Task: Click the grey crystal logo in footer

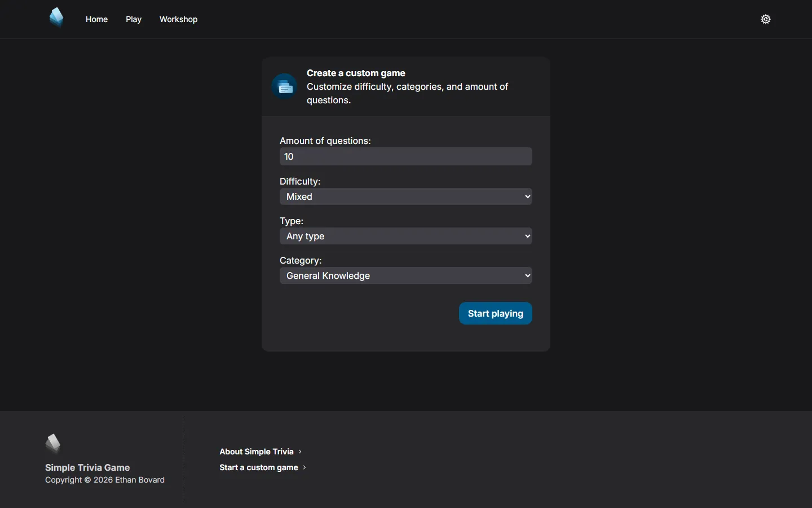Action: [x=54, y=444]
